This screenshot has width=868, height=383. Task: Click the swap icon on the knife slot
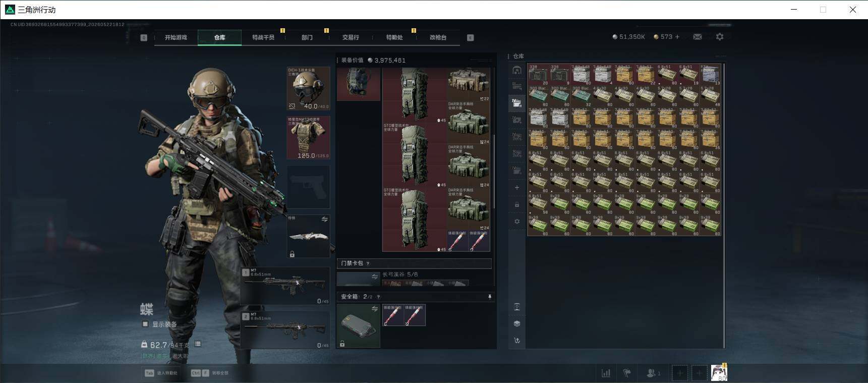pyautogui.click(x=324, y=220)
